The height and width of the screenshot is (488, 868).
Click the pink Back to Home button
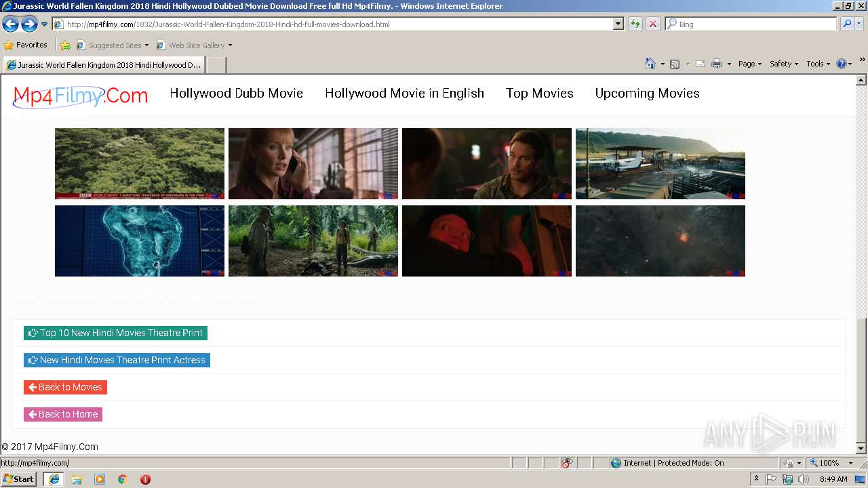click(63, 414)
